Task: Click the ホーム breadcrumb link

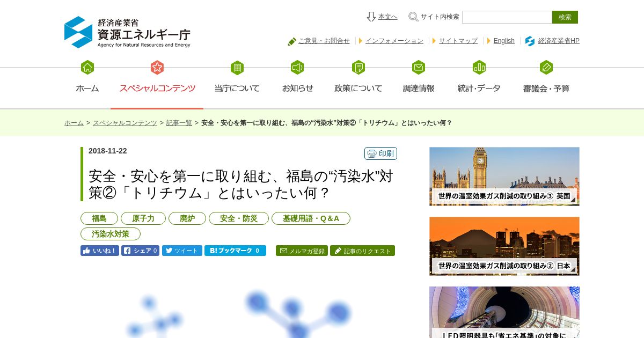Action: pyautogui.click(x=74, y=123)
